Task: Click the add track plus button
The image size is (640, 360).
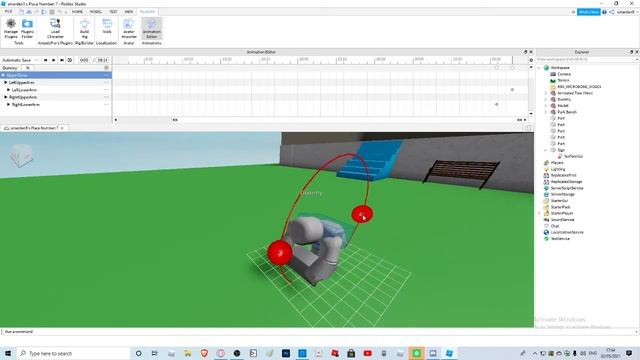Action: coord(107,68)
